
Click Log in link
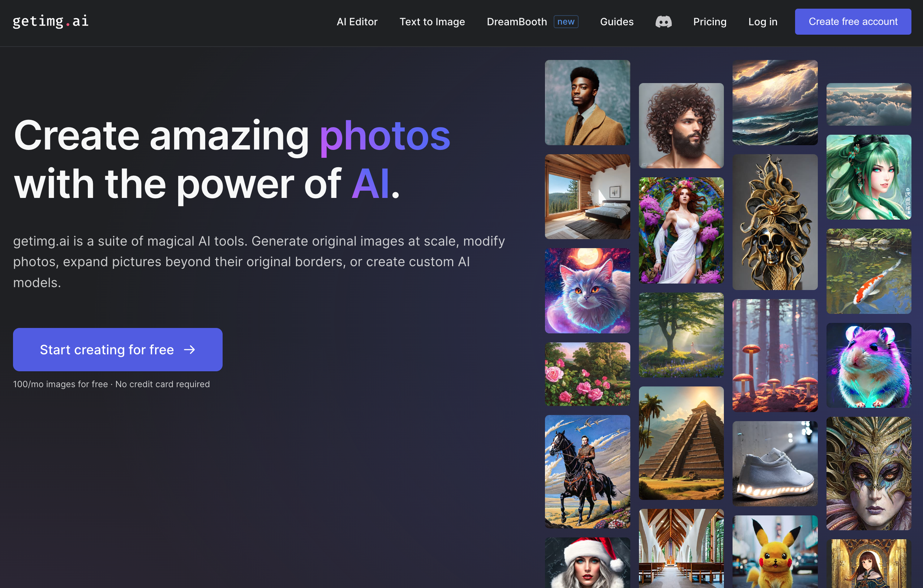pos(763,22)
